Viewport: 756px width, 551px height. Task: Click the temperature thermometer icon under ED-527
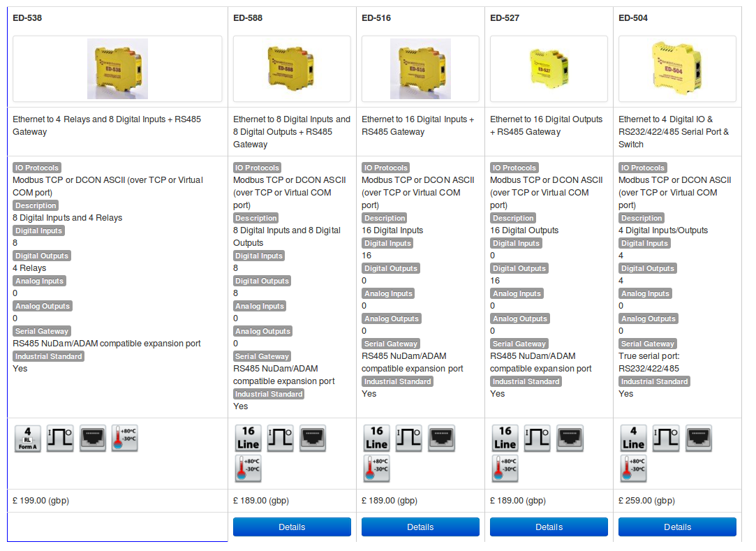pos(505,469)
